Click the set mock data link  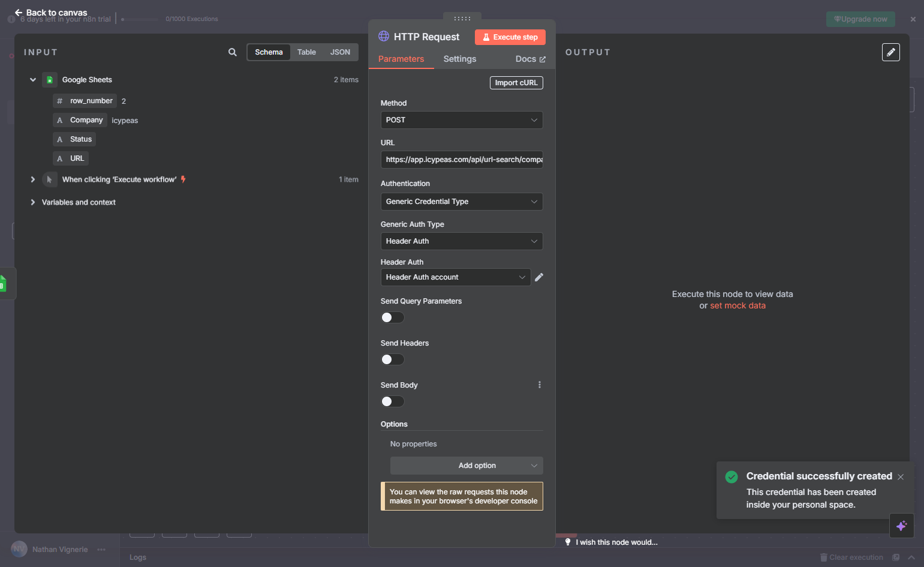(x=738, y=305)
